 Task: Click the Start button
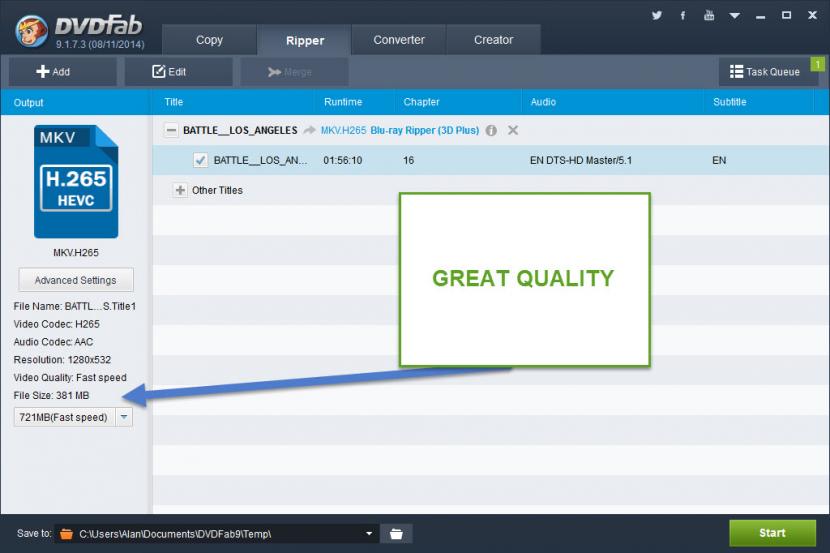tap(772, 533)
